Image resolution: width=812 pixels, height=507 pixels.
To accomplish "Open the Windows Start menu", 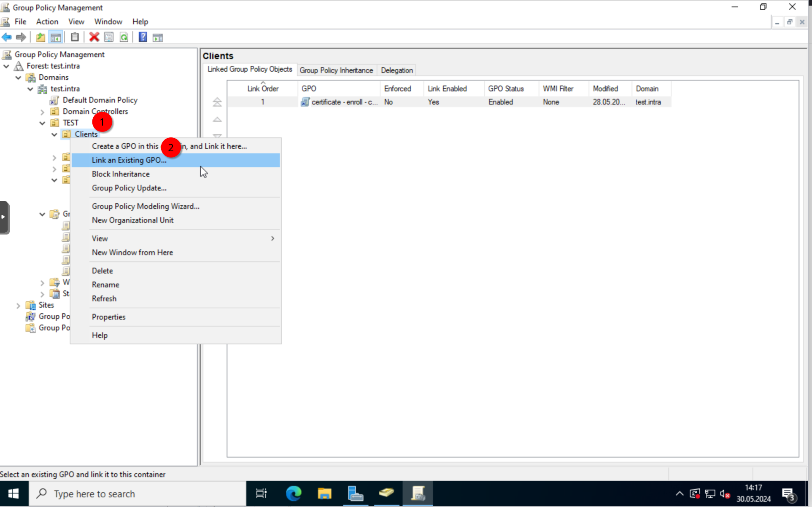I will click(x=13, y=494).
